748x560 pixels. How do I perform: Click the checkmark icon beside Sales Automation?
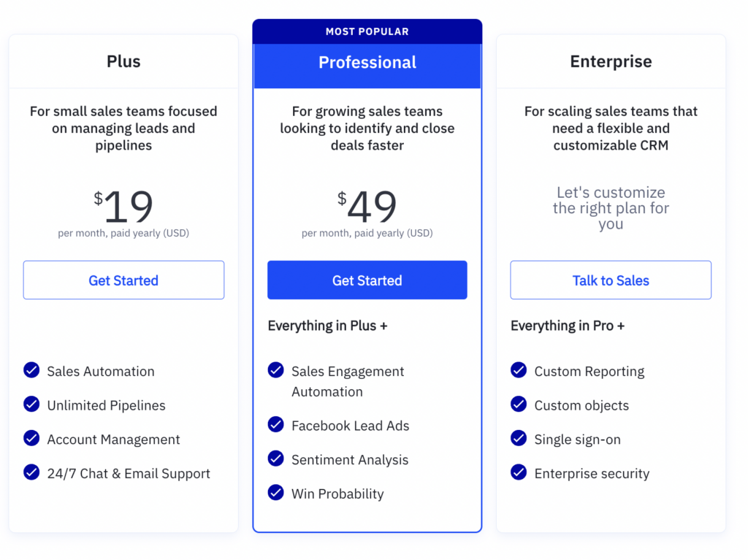31,369
